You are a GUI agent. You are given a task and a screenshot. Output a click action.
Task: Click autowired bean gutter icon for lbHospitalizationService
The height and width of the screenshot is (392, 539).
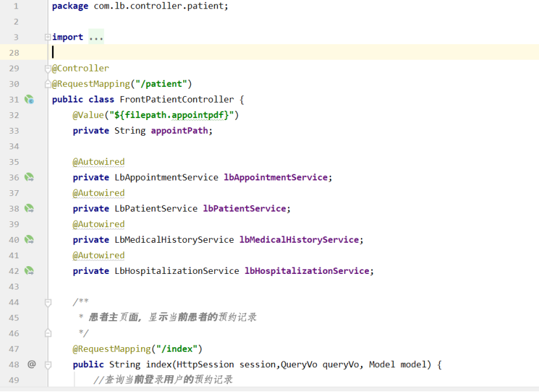click(x=29, y=271)
